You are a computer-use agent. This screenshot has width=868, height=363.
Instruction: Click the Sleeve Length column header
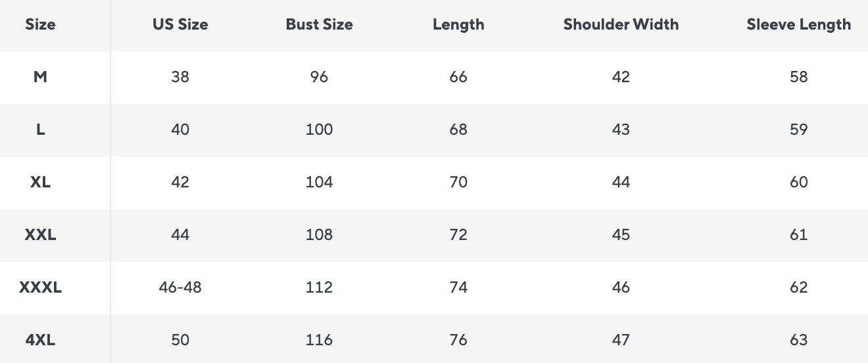tap(798, 25)
